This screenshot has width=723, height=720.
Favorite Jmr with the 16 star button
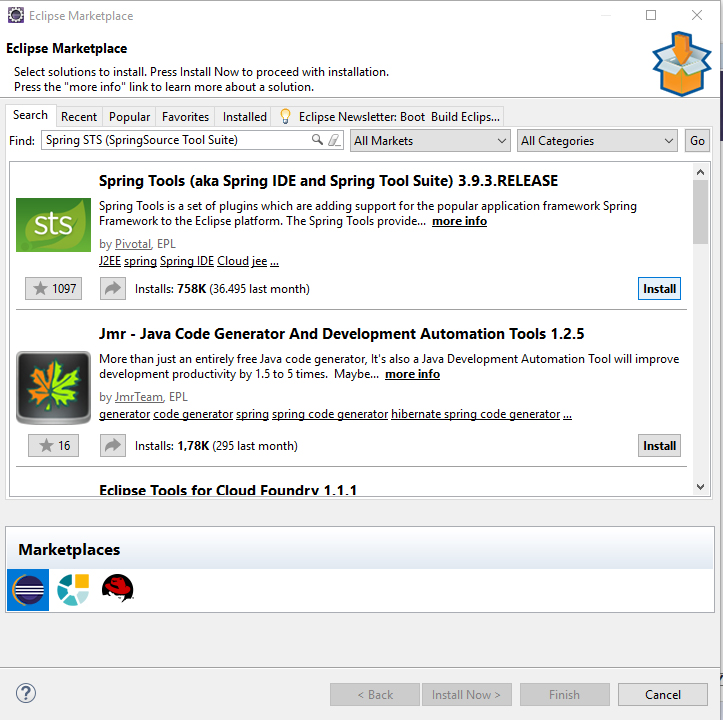click(x=53, y=446)
